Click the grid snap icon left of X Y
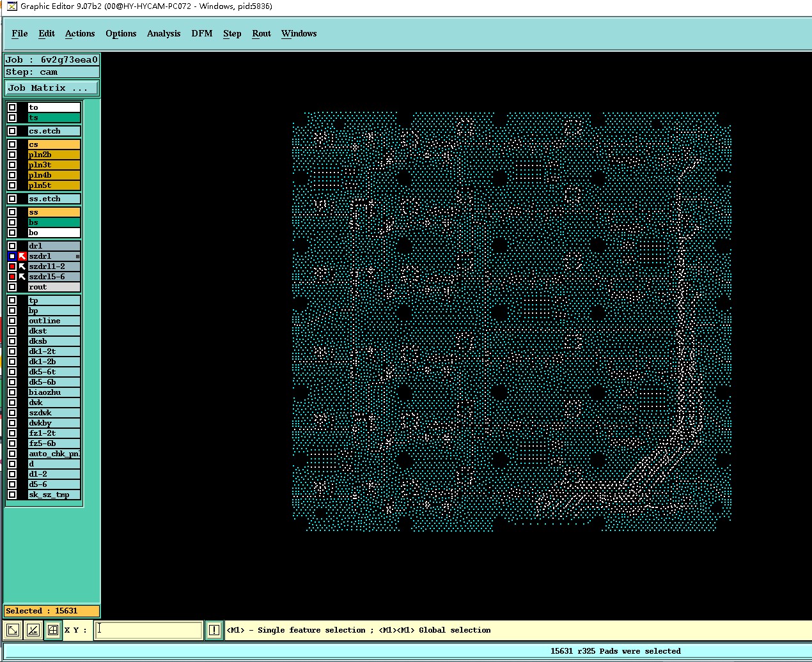This screenshot has width=812, height=662. pyautogui.click(x=53, y=630)
